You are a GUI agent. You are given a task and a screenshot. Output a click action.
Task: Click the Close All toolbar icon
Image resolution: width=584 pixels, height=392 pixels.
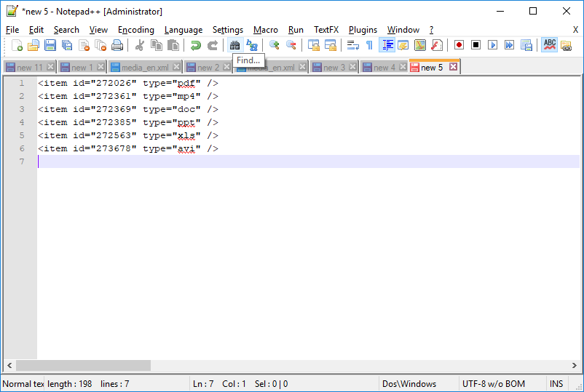click(x=100, y=45)
